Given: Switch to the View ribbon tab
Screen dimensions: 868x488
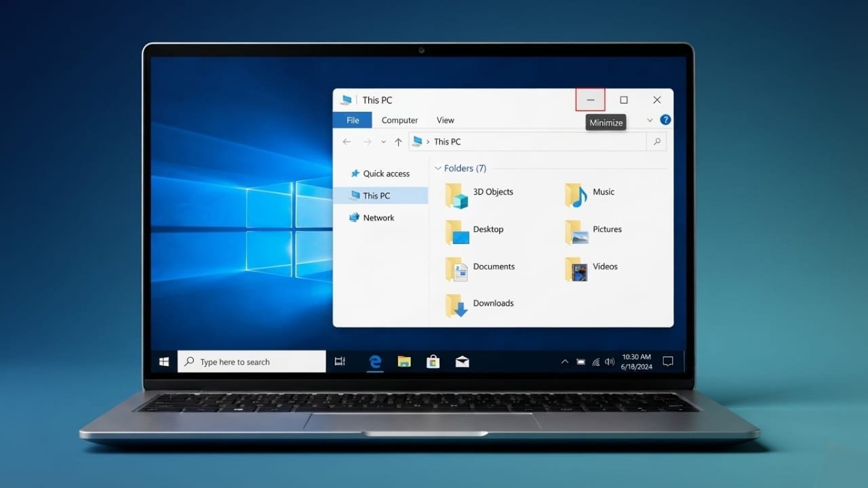Looking at the screenshot, I should coord(446,120).
